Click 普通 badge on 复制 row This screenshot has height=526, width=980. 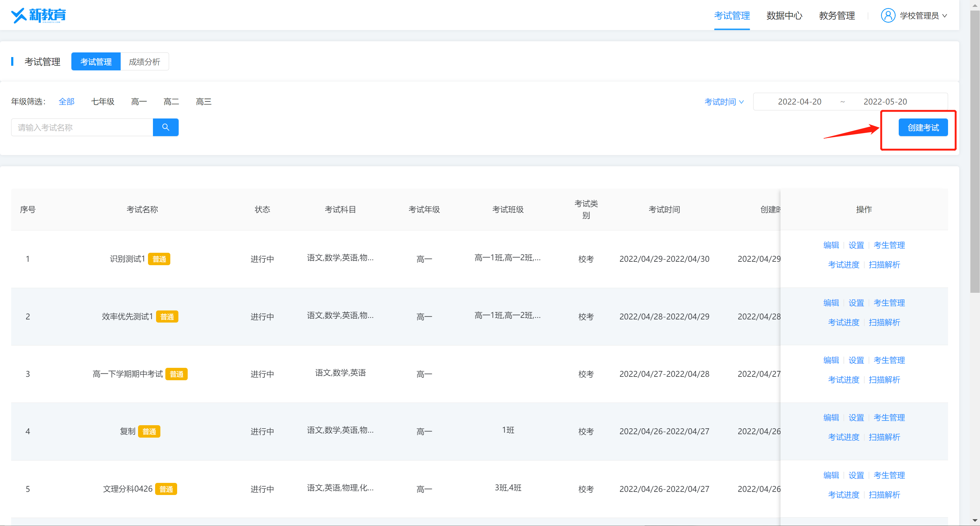point(149,431)
